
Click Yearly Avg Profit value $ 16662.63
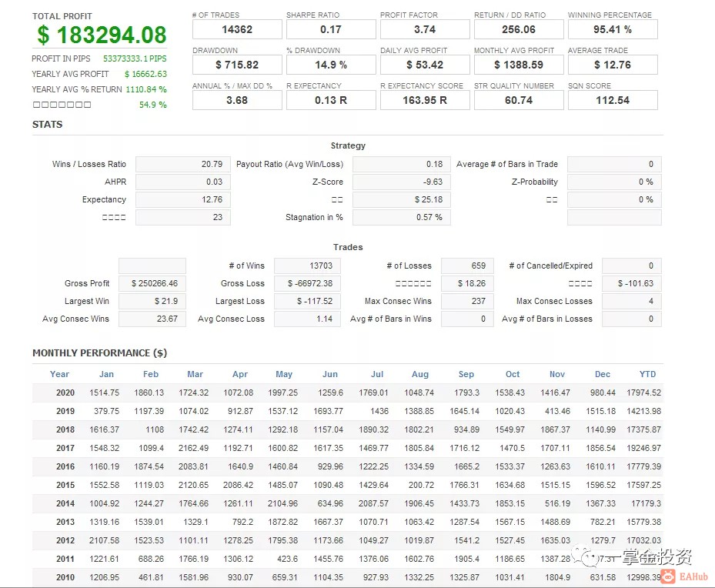click(x=145, y=74)
